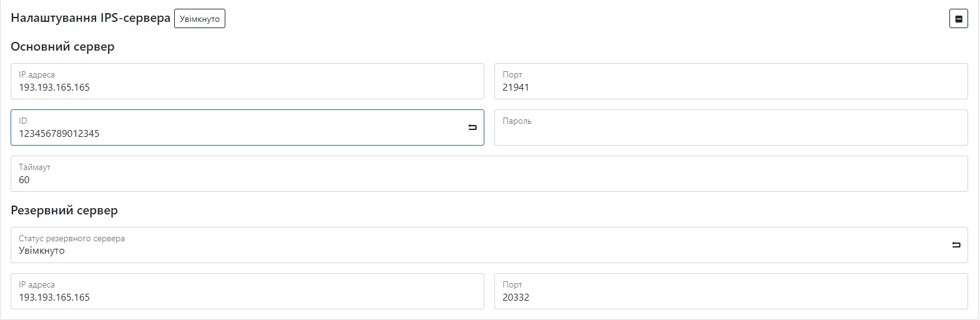The height and width of the screenshot is (320, 980).
Task: Click the Статус резервного сервера label
Action: tap(72, 238)
